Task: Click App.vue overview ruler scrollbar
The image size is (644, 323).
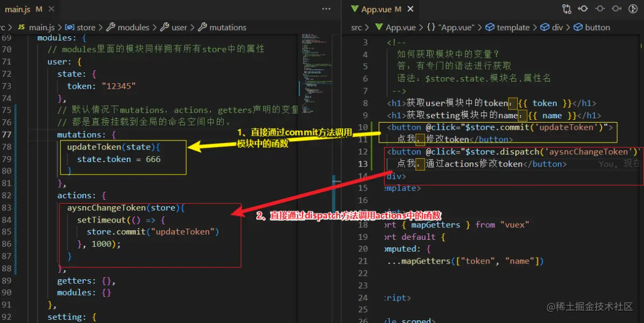Action: pyautogui.click(x=641, y=178)
